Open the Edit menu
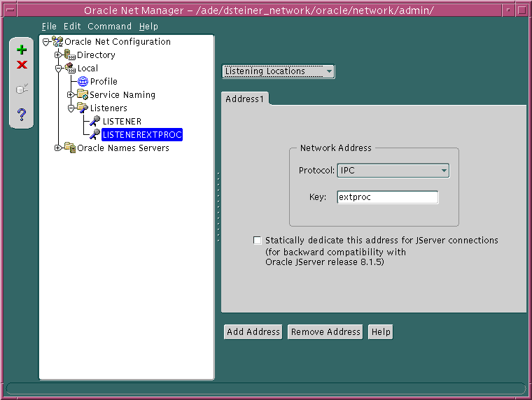Image resolution: width=532 pixels, height=400 pixels. pyautogui.click(x=72, y=26)
